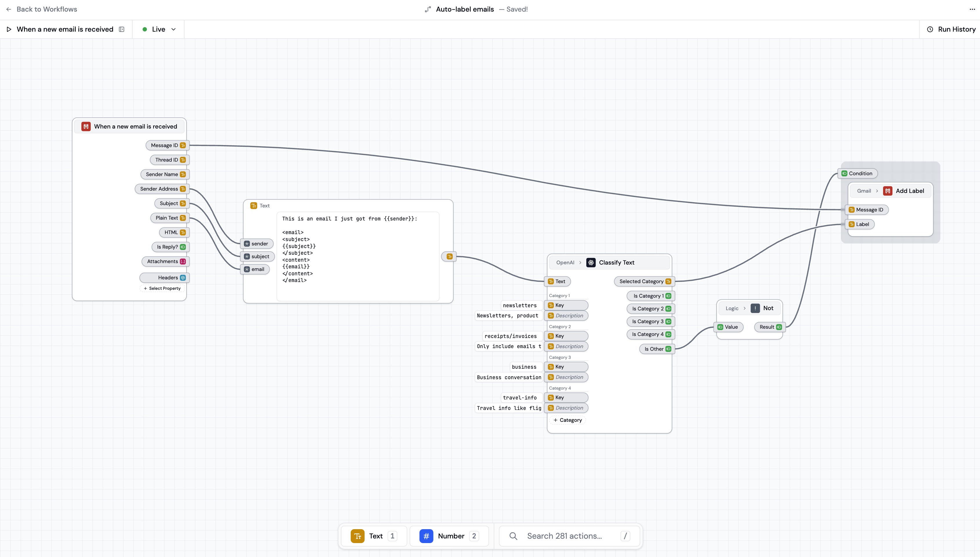Add a new Category to Classify Text
Image resolution: width=980 pixels, height=557 pixels.
pos(568,420)
